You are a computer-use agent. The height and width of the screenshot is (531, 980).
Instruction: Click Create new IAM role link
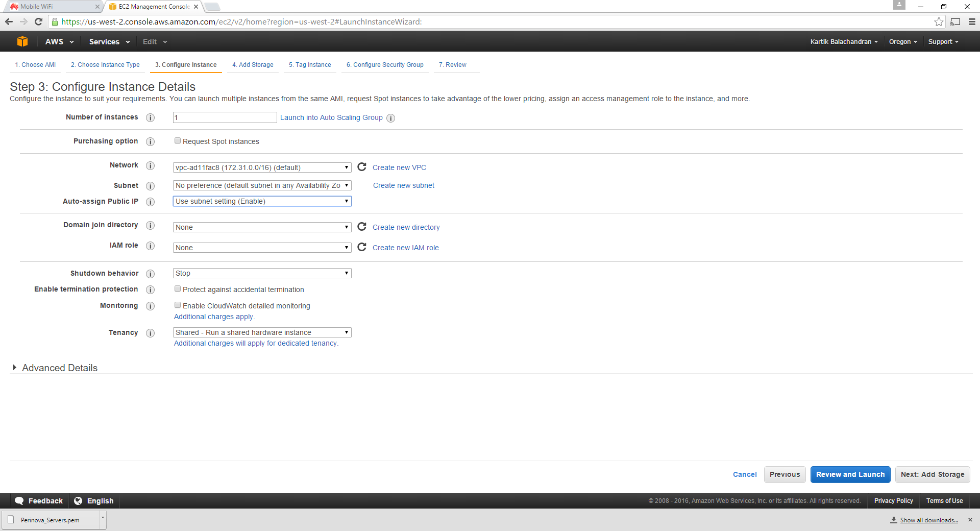[x=406, y=248]
